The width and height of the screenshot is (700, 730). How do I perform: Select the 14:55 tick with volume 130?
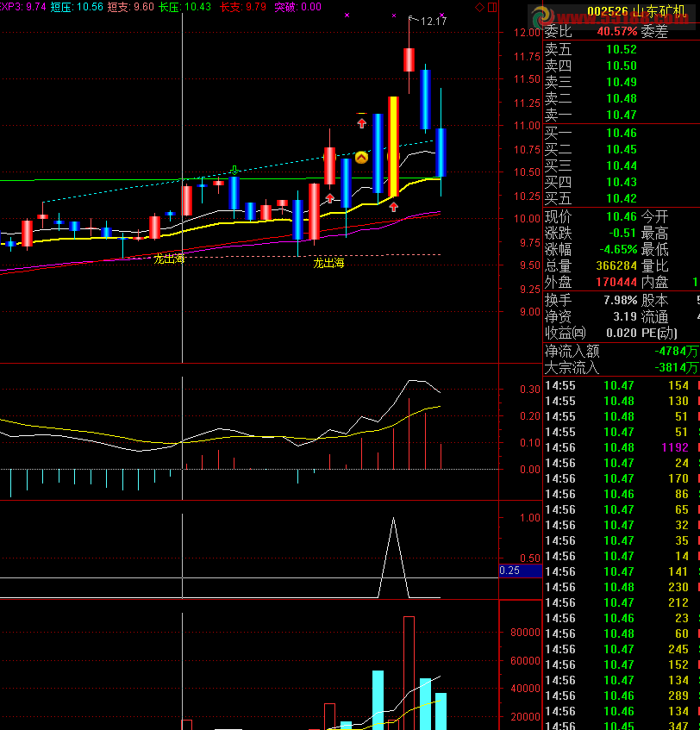[622, 401]
